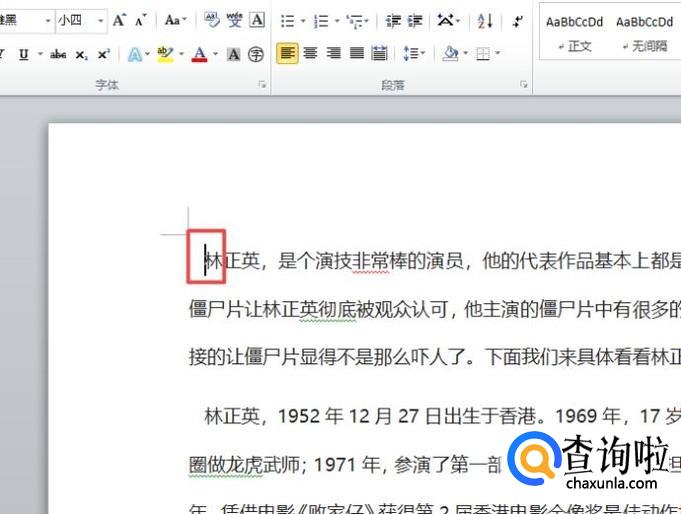Toggle subscript formatting
681x514 pixels.
click(81, 55)
